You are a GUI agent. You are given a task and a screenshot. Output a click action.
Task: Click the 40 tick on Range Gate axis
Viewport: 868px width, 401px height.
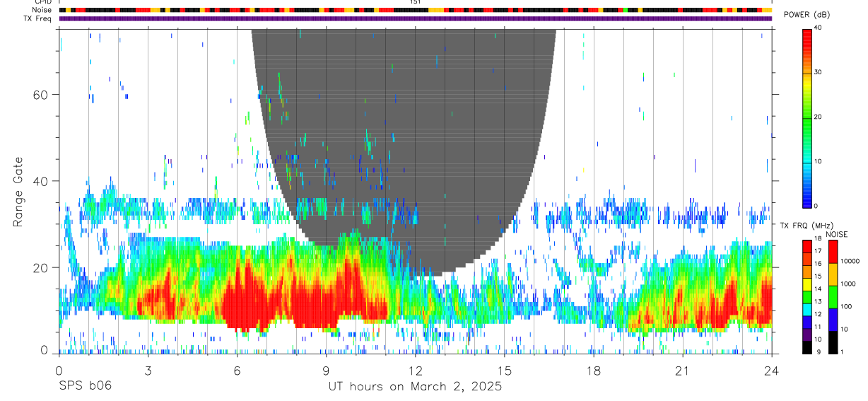coord(40,181)
